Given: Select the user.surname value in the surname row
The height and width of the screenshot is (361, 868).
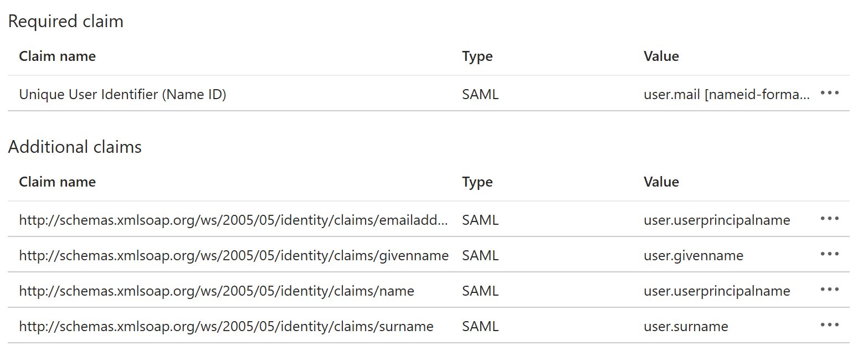Looking at the screenshot, I should [686, 326].
